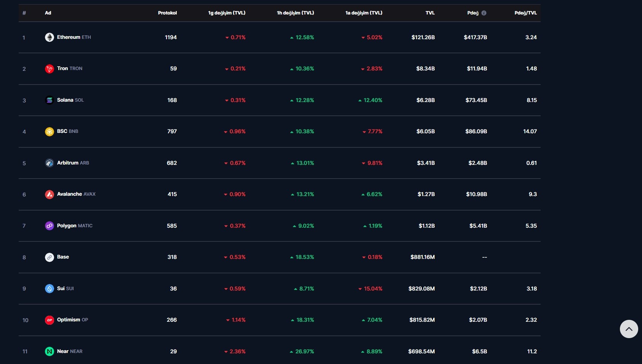Click the Avalanche red logo icon
Screen dimensions: 642x364
(50, 195)
